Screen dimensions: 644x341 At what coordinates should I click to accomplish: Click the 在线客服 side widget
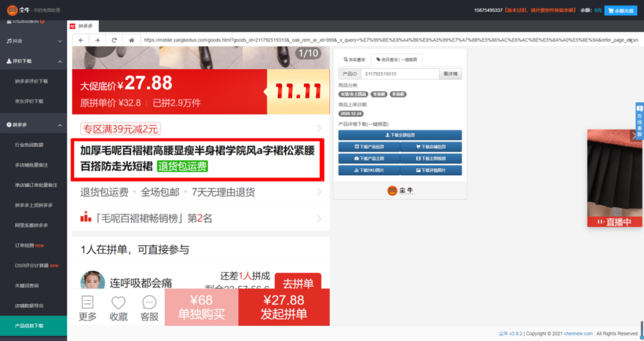(640, 121)
